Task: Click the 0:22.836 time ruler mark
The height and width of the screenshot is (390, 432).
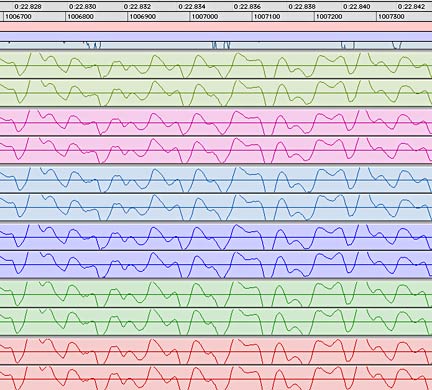Action: click(247, 7)
